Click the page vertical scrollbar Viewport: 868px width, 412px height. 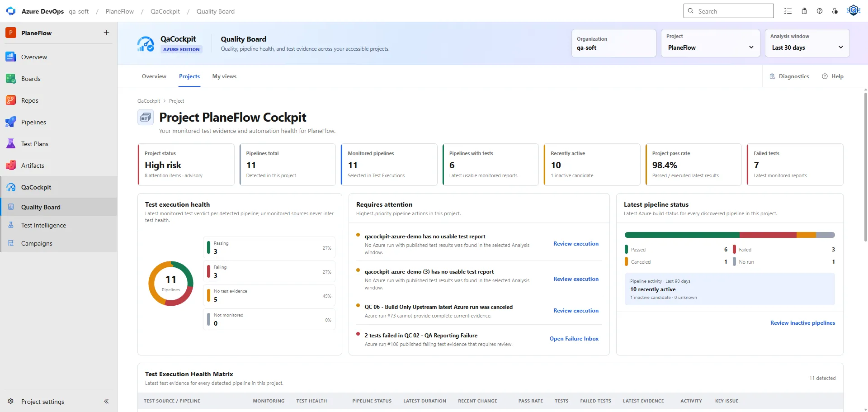click(865, 167)
